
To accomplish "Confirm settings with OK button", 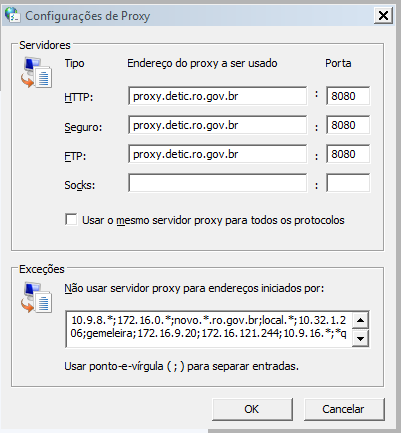I will (x=252, y=409).
